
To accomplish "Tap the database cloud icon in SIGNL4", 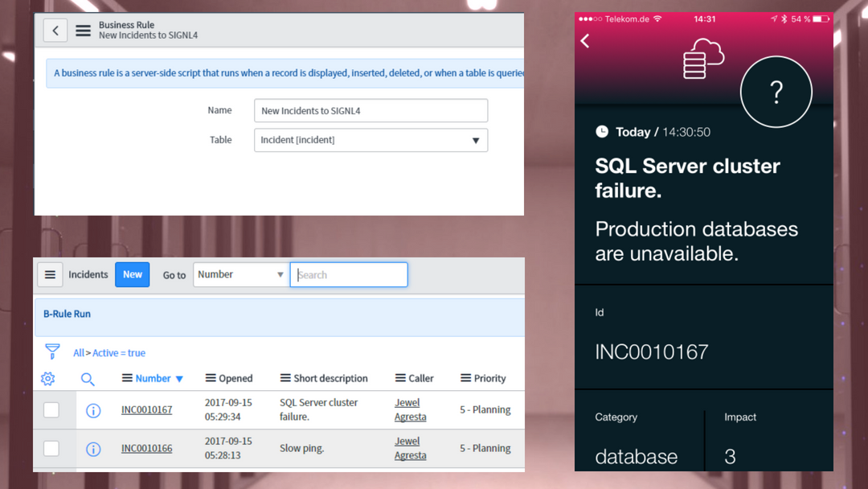I will pos(703,59).
